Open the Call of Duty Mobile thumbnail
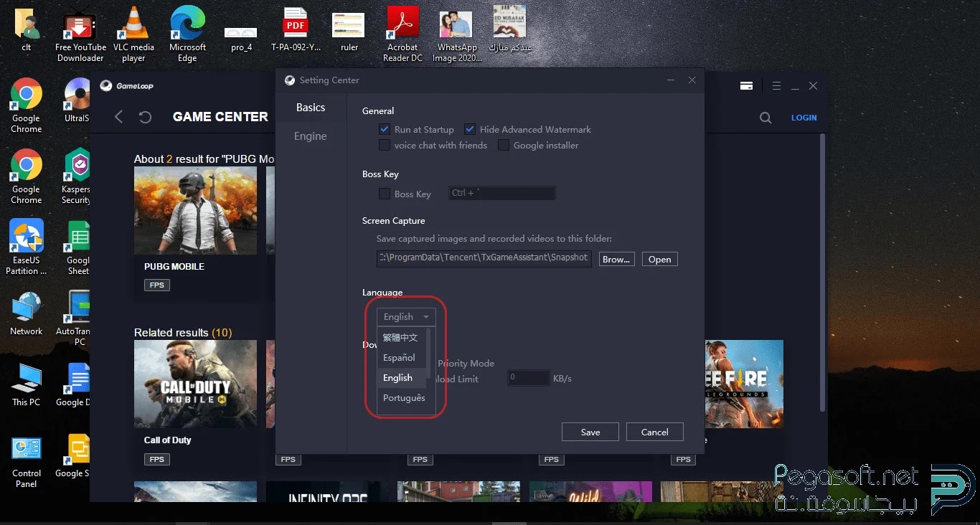The height and width of the screenshot is (525, 980). (195, 384)
